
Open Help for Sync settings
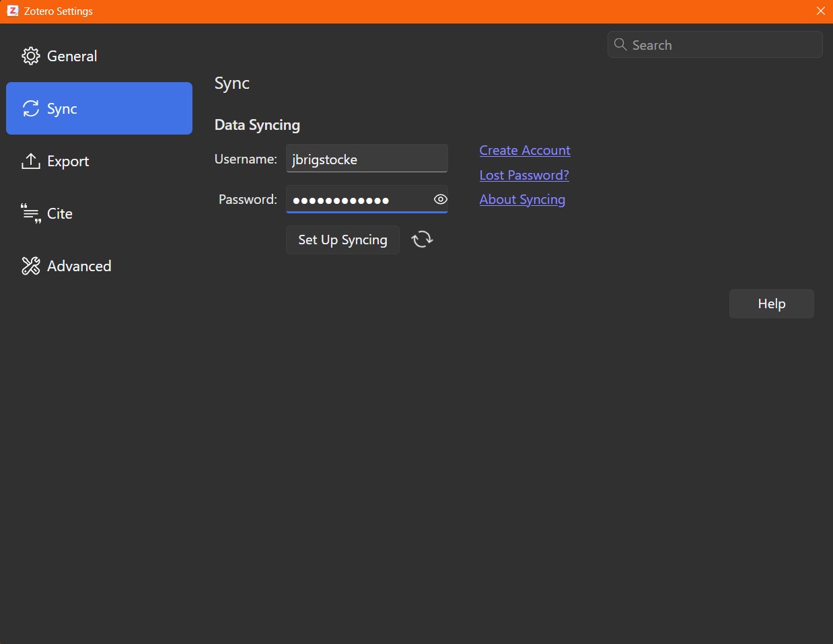tap(772, 303)
